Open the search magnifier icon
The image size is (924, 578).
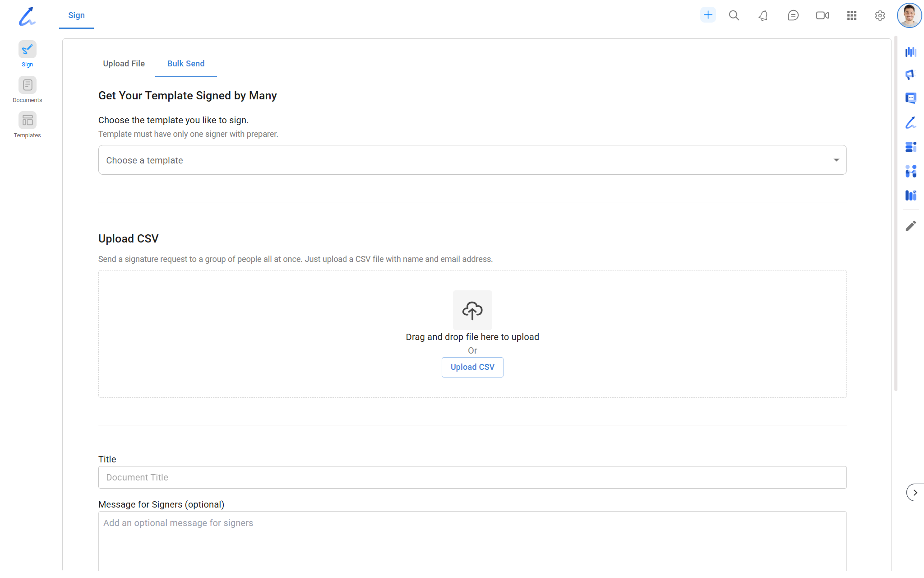[x=734, y=15]
